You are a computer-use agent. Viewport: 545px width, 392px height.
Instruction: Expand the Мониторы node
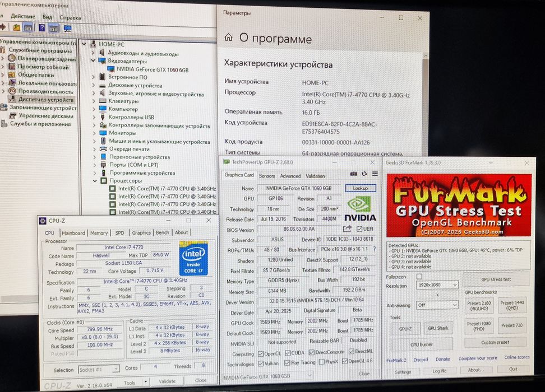(x=94, y=133)
